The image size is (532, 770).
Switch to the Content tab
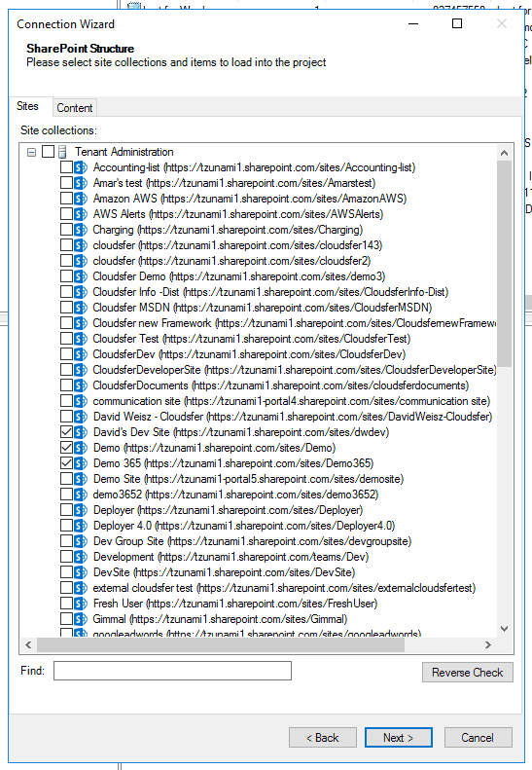click(x=75, y=108)
